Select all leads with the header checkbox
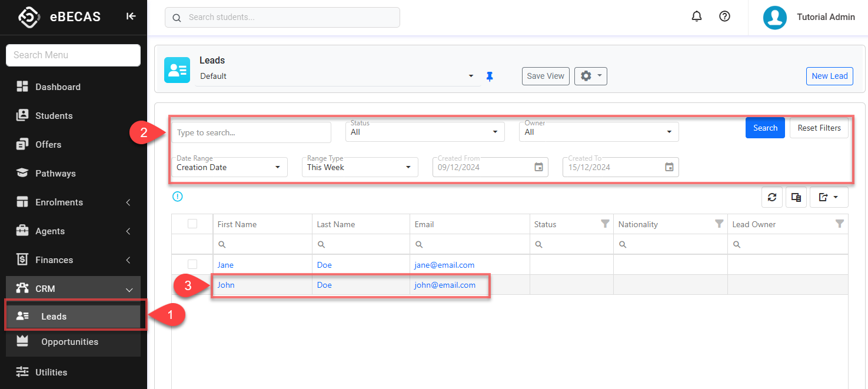The height and width of the screenshot is (389, 868). click(192, 224)
